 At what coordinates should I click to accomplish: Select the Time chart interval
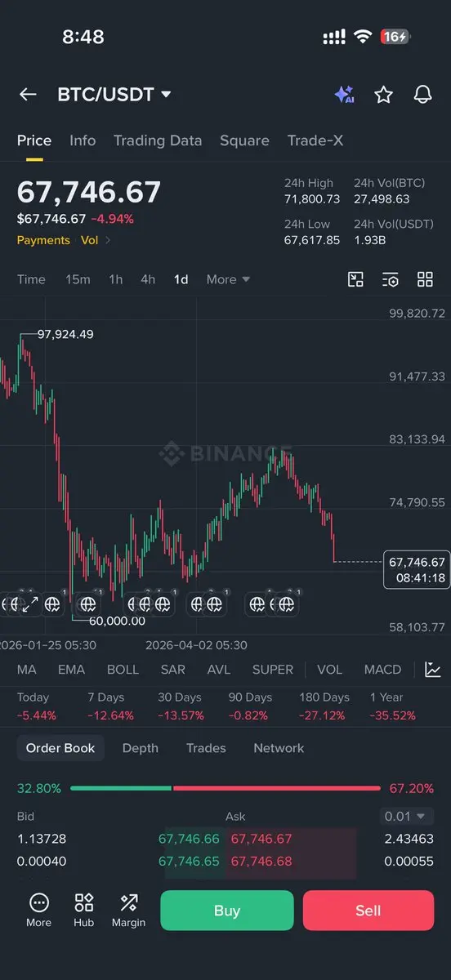click(x=31, y=279)
